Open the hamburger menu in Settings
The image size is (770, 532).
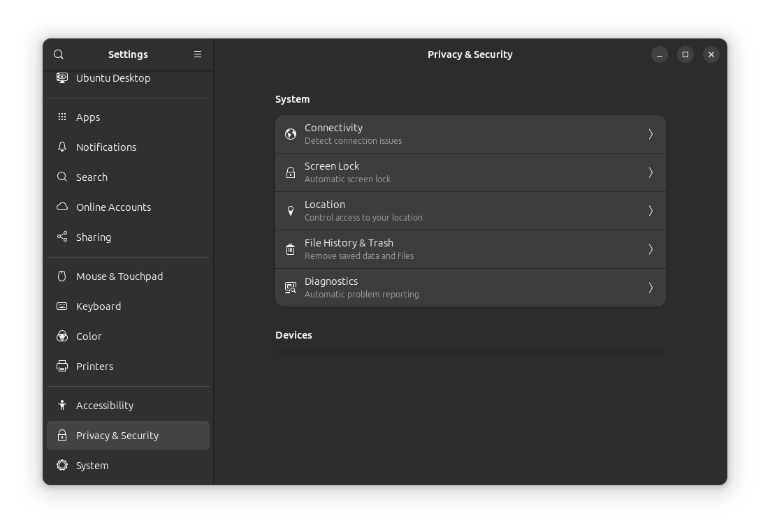click(x=198, y=54)
